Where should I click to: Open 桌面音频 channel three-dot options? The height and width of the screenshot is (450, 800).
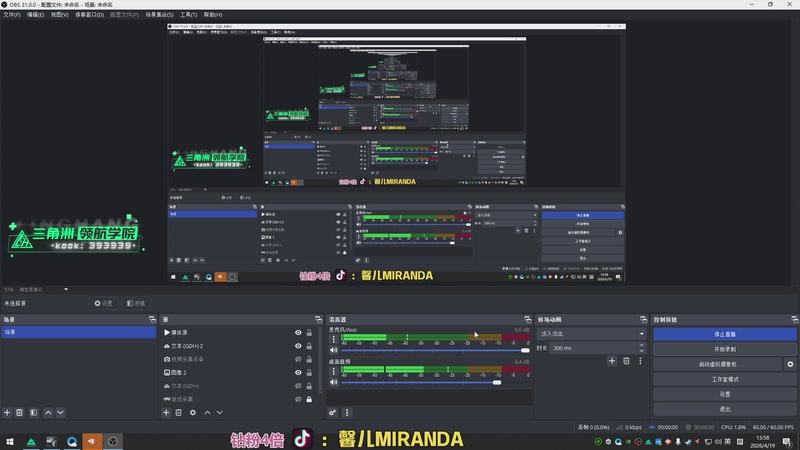click(x=334, y=371)
